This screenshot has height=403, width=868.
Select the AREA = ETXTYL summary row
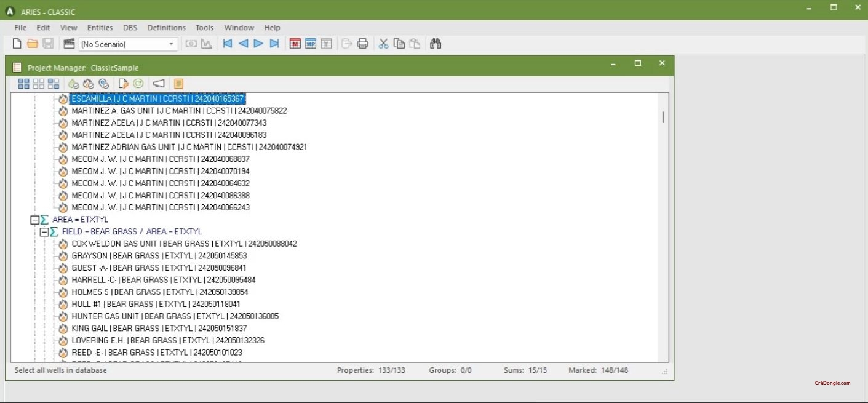(80, 220)
